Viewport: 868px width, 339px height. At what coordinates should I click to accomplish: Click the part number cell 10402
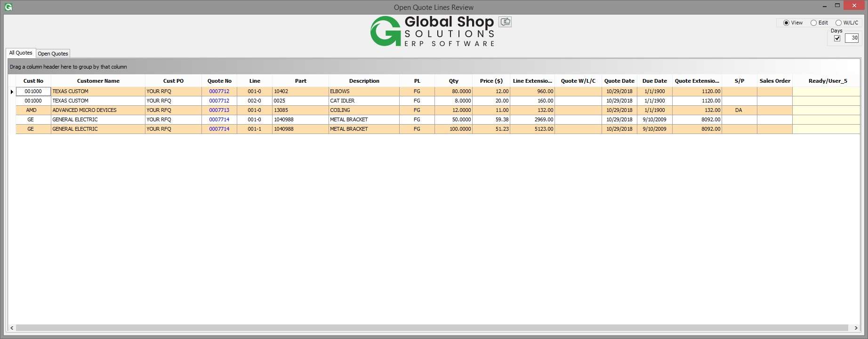point(301,91)
